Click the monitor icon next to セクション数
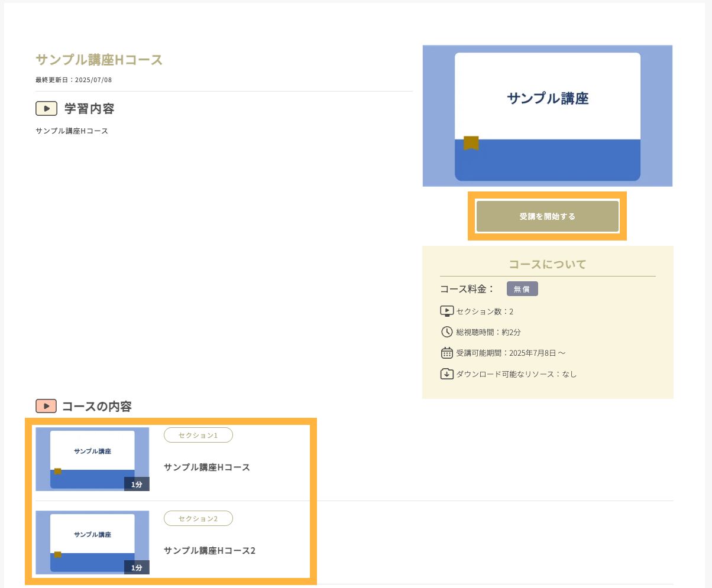This screenshot has height=588, width=712. click(447, 311)
